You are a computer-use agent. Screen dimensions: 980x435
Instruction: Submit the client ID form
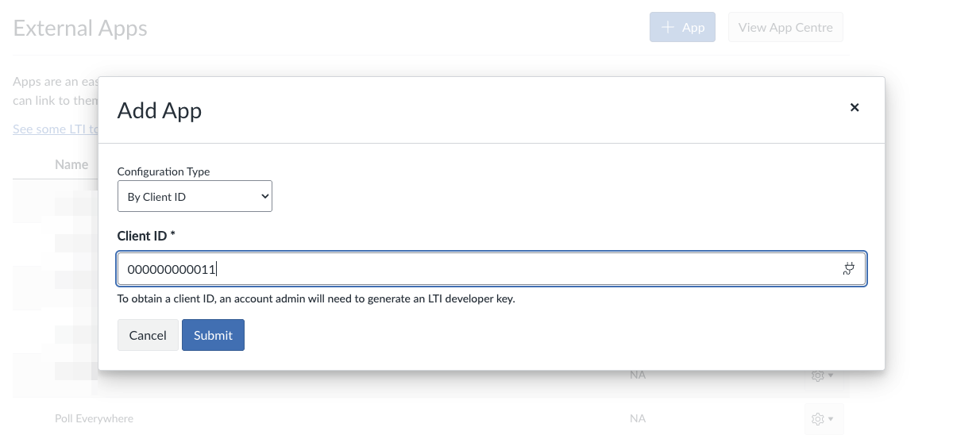point(213,335)
